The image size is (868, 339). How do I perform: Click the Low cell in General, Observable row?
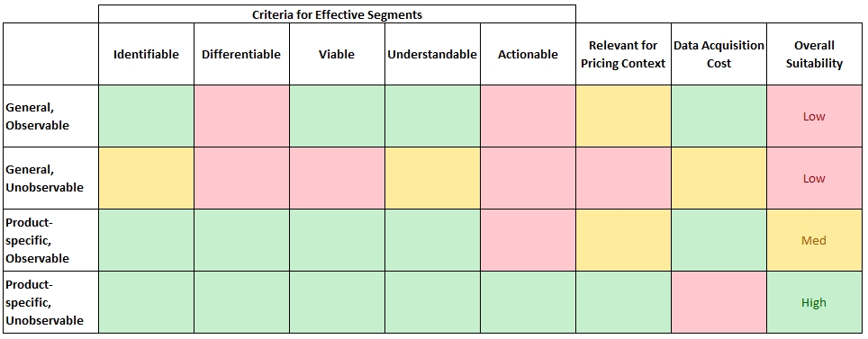click(814, 116)
